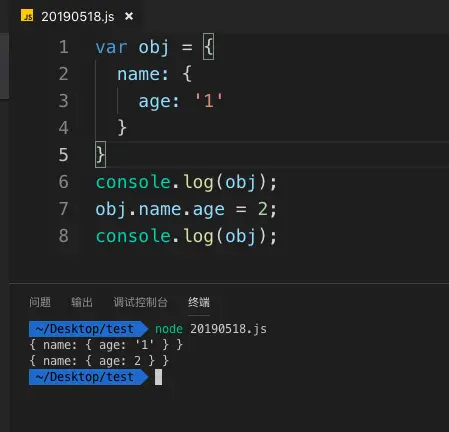
Task: Click line number 5 in gutter
Action: (64, 155)
